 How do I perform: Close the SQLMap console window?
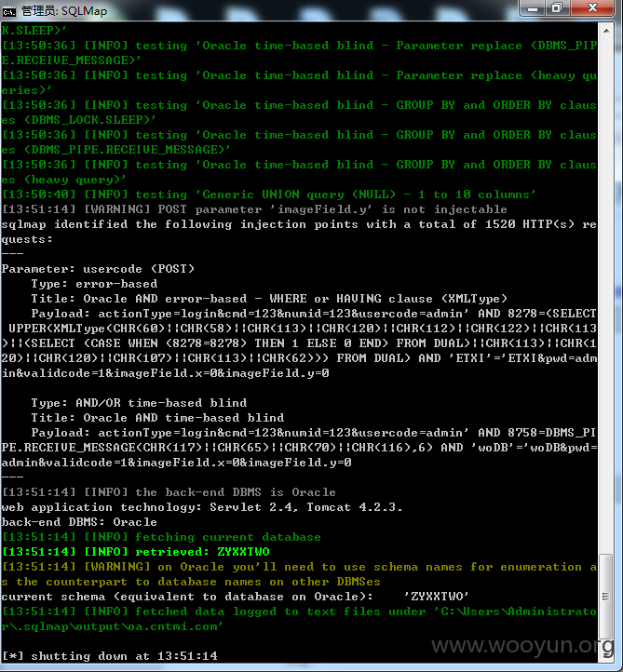tap(592, 8)
